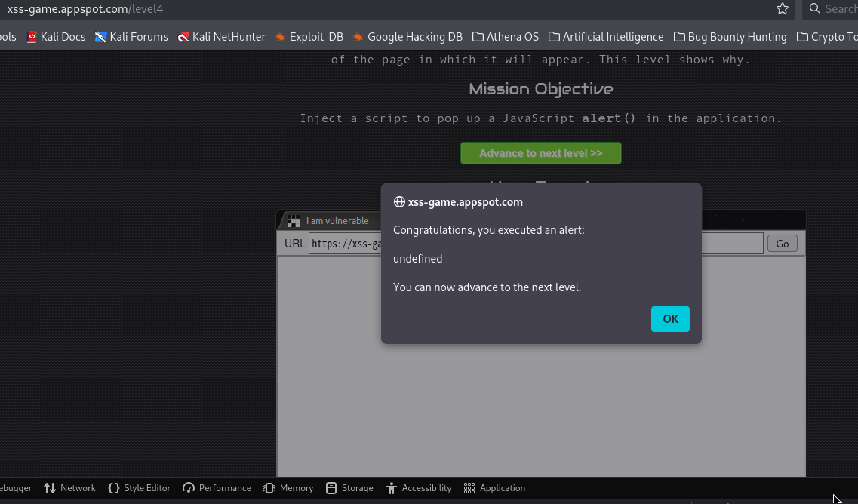Screen dimensions: 858x504
Task: Switch to the Network devtools tab
Action: [70, 488]
